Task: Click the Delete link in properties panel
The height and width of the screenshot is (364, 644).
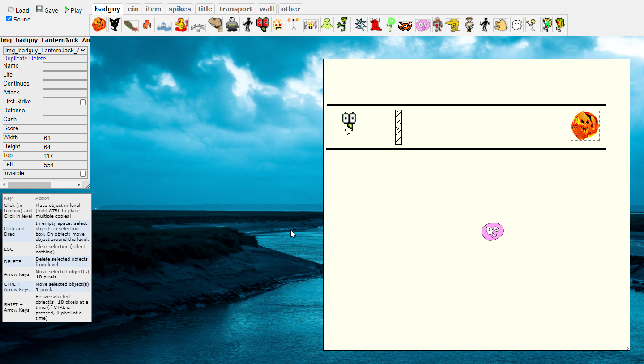Action: pyautogui.click(x=37, y=59)
